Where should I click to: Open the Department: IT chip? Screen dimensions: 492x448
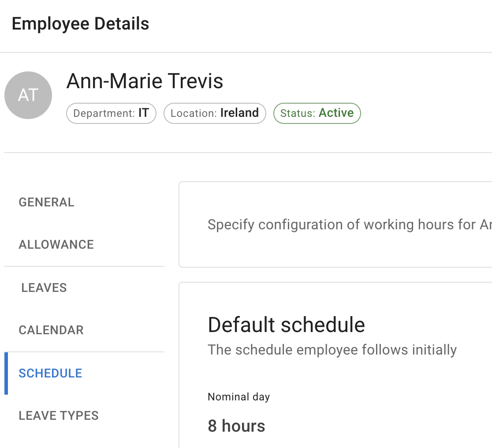(x=111, y=113)
